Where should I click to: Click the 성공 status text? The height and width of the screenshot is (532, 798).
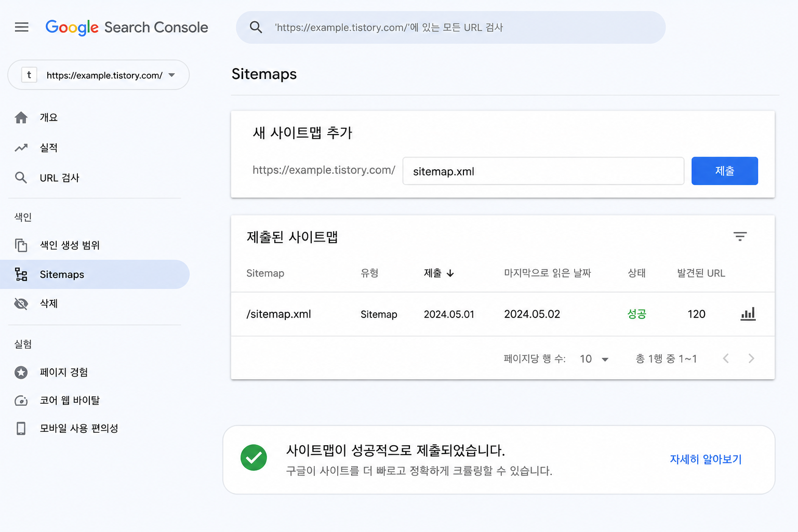(x=636, y=314)
